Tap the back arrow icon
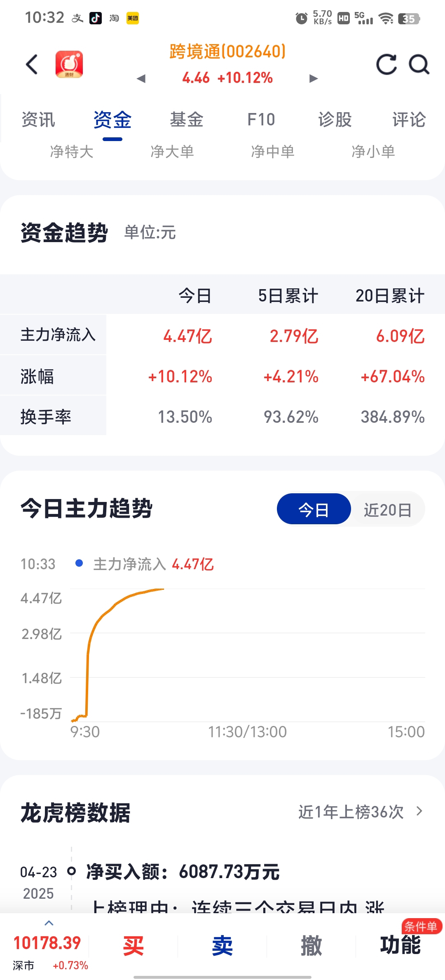Viewport: 445px width, 980px height. (x=32, y=64)
